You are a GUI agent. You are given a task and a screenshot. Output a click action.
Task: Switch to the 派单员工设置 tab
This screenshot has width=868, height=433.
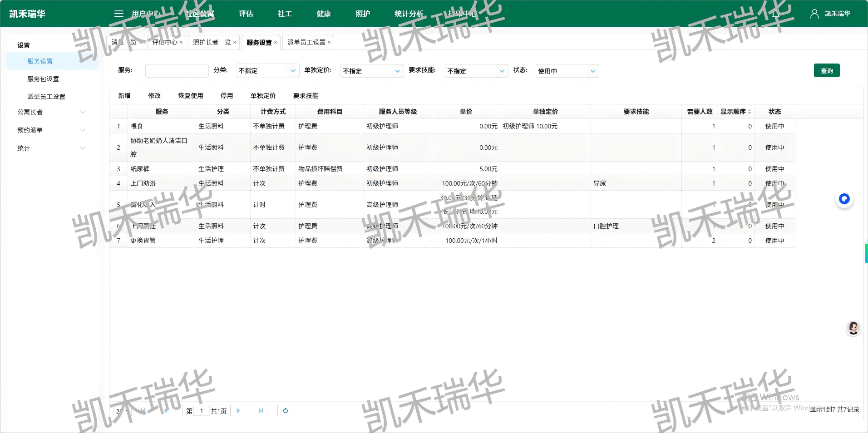[306, 42]
